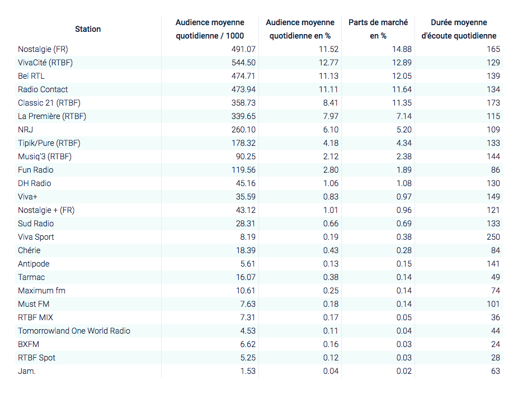Click the Durée moyenne d'écoute quotidienne header

(459, 29)
